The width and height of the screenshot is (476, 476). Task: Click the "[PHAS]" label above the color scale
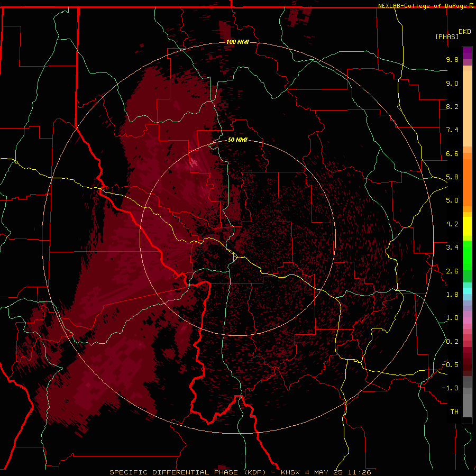[447, 36]
